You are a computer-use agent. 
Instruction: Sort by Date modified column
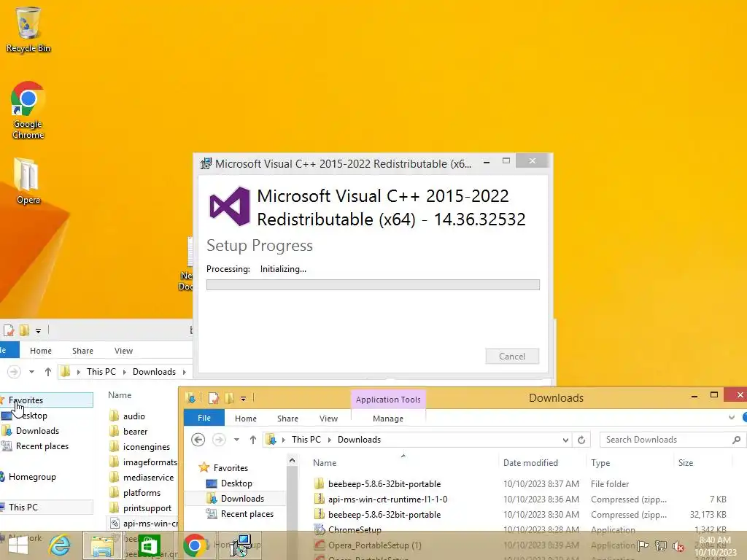(x=530, y=463)
